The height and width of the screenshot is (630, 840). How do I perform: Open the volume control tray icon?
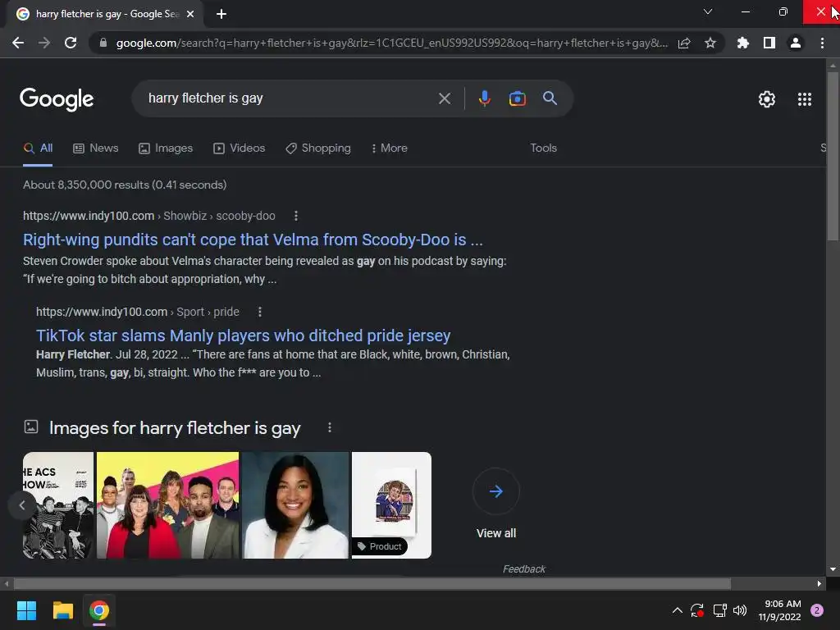pos(740,610)
